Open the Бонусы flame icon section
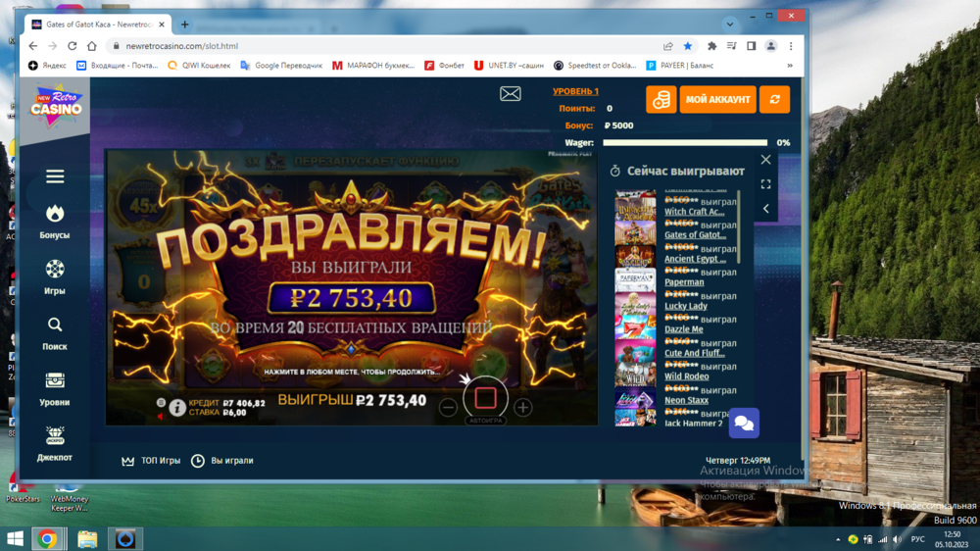980x551 pixels. click(55, 214)
